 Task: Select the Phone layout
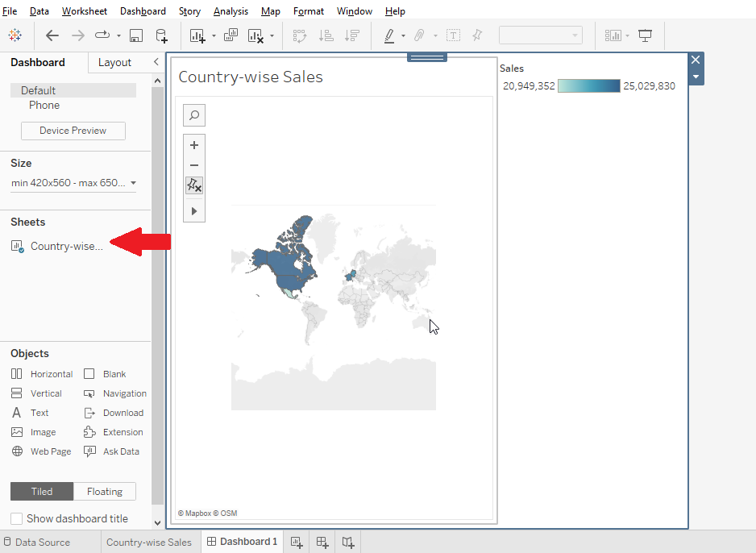point(44,105)
